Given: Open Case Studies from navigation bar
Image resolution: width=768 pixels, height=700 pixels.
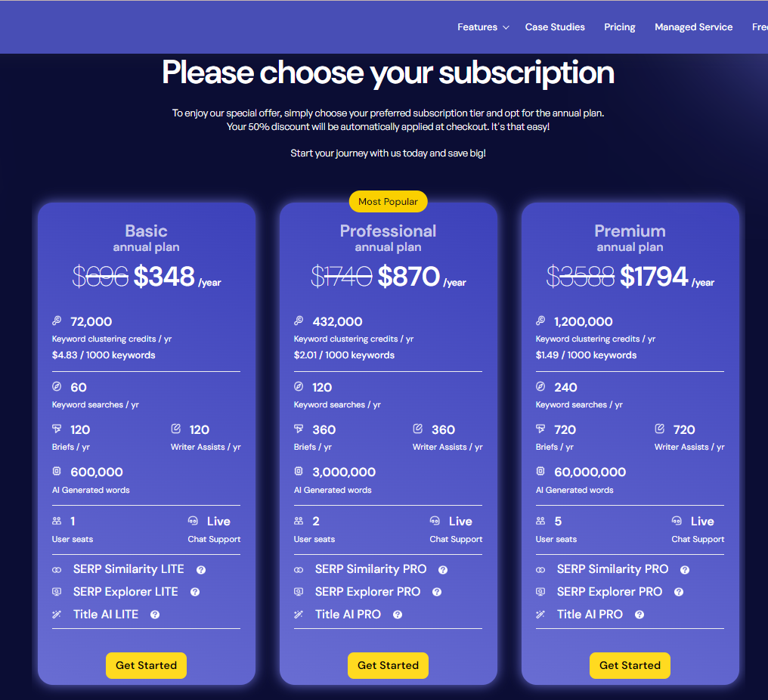Looking at the screenshot, I should (x=555, y=27).
